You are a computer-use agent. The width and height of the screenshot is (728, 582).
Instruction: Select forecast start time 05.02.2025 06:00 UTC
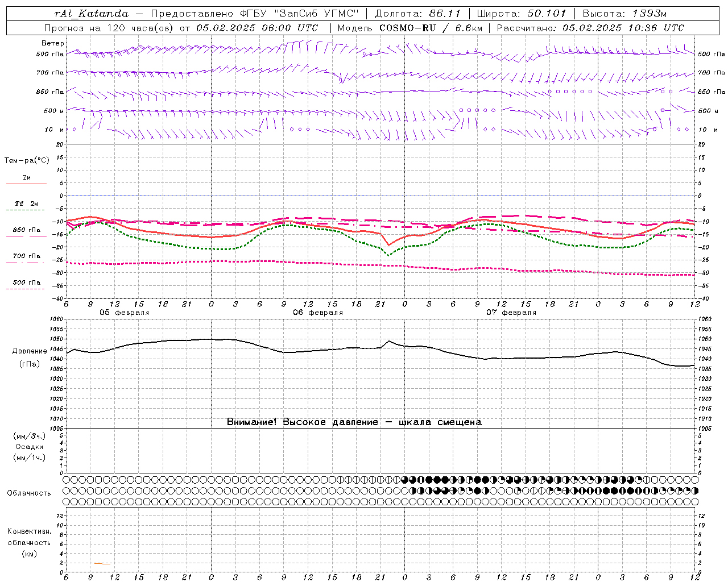pos(257,28)
